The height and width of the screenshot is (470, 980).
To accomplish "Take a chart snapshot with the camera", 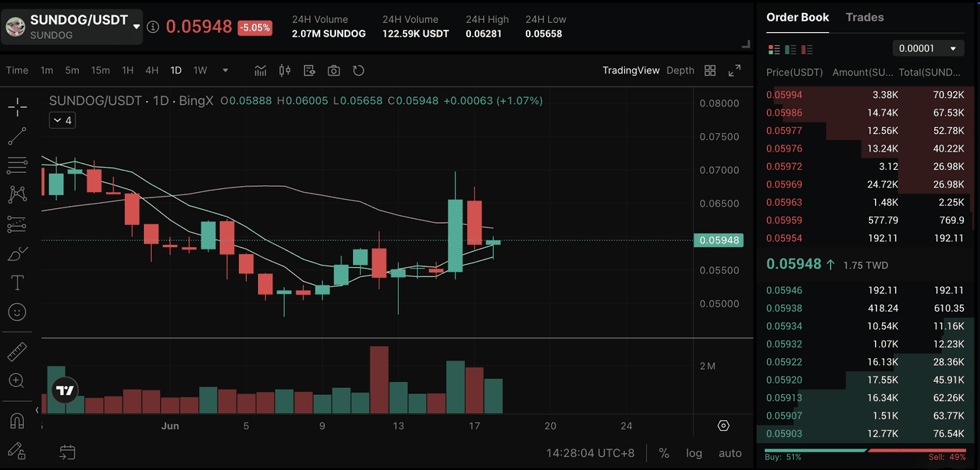I will 334,70.
